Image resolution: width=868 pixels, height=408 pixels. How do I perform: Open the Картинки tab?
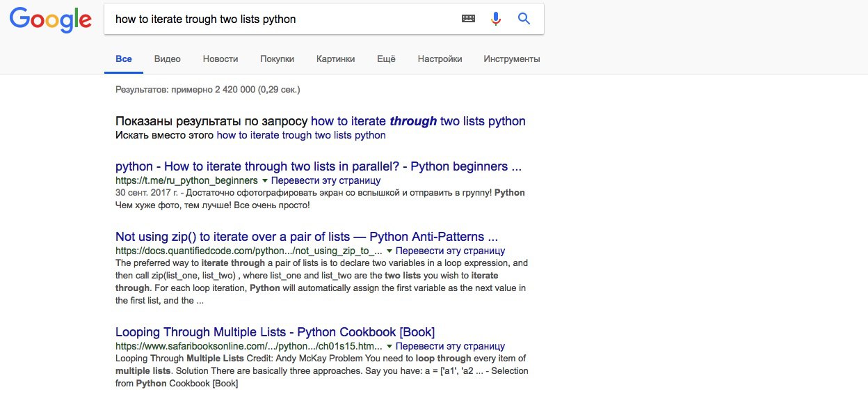click(335, 59)
